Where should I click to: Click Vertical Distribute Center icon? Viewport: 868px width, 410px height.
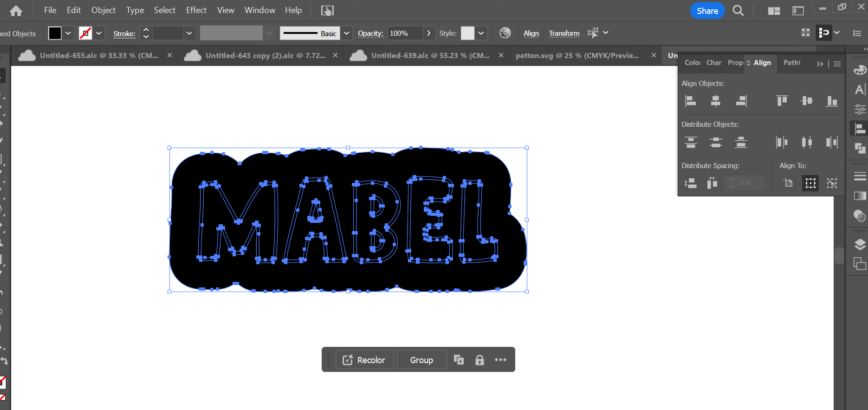[x=716, y=142]
